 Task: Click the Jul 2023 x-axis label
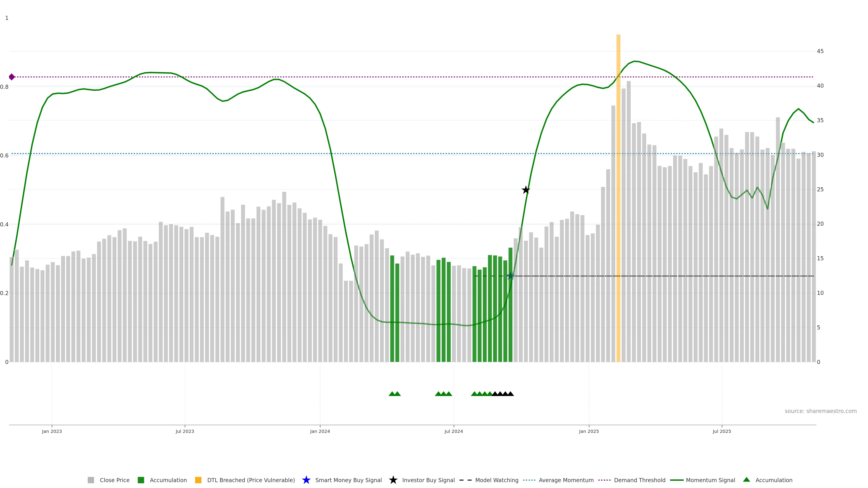[185, 432]
